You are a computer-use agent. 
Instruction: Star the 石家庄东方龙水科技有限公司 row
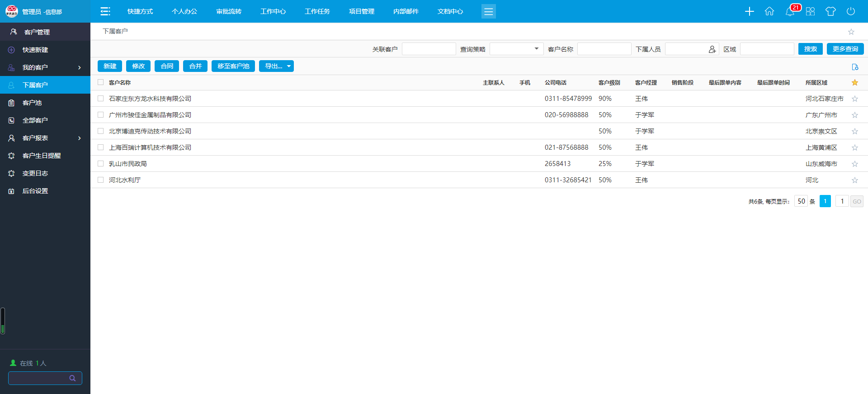(x=855, y=99)
